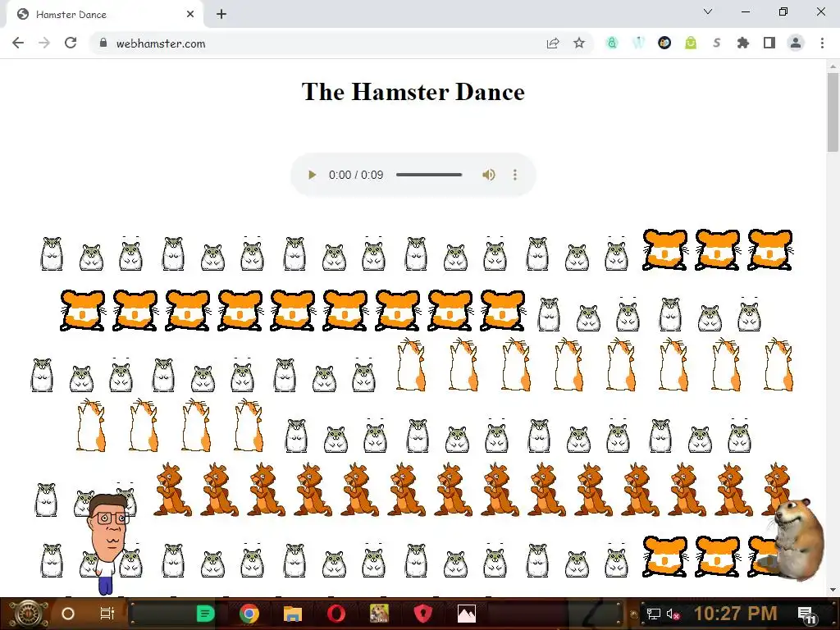Mute the audio player volume
Viewport: 840px width, 630px height.
coord(489,176)
